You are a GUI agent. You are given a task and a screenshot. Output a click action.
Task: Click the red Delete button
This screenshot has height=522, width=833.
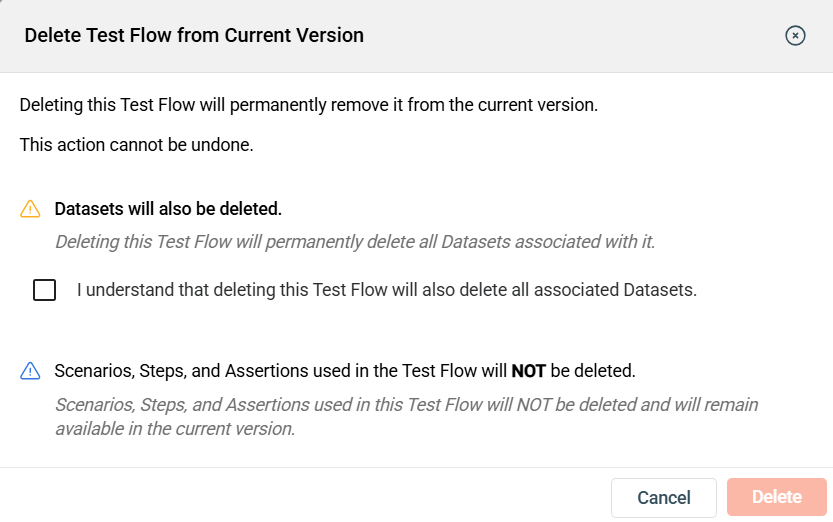pos(777,497)
